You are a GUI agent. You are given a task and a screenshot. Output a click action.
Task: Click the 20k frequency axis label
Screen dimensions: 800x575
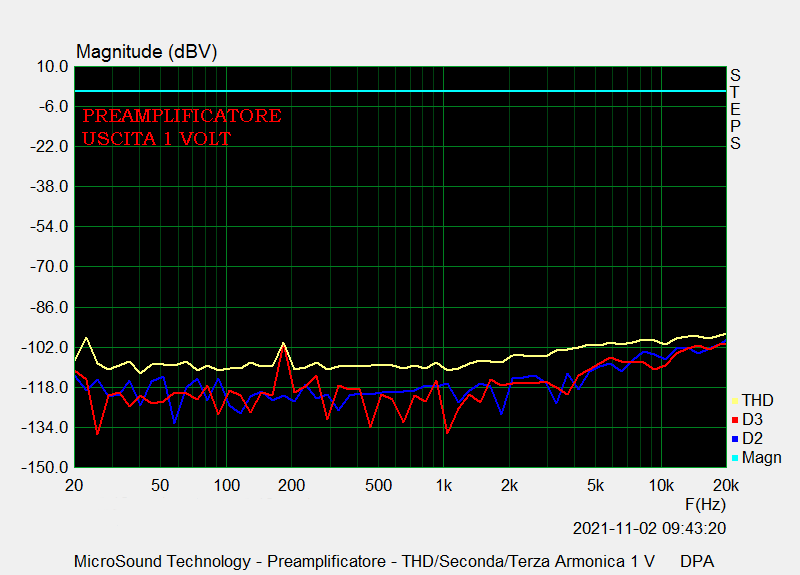(x=726, y=486)
